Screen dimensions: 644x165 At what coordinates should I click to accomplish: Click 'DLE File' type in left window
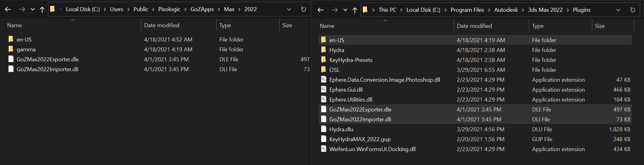point(229,59)
